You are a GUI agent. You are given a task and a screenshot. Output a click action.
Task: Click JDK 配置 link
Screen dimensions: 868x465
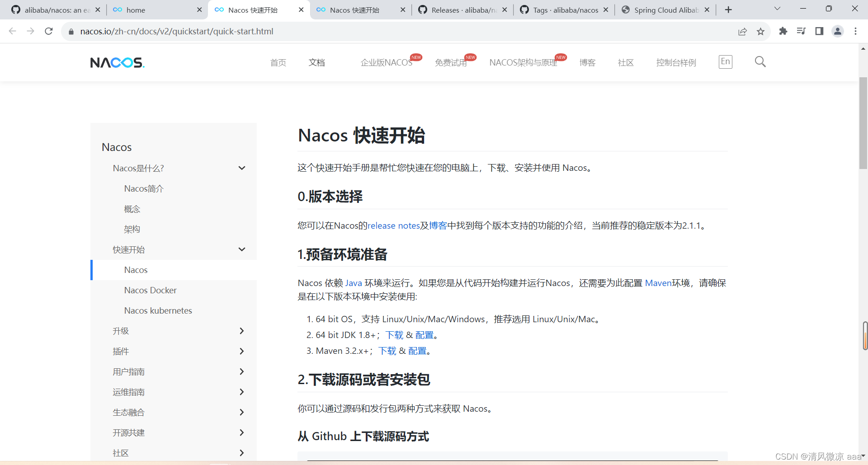click(x=425, y=335)
